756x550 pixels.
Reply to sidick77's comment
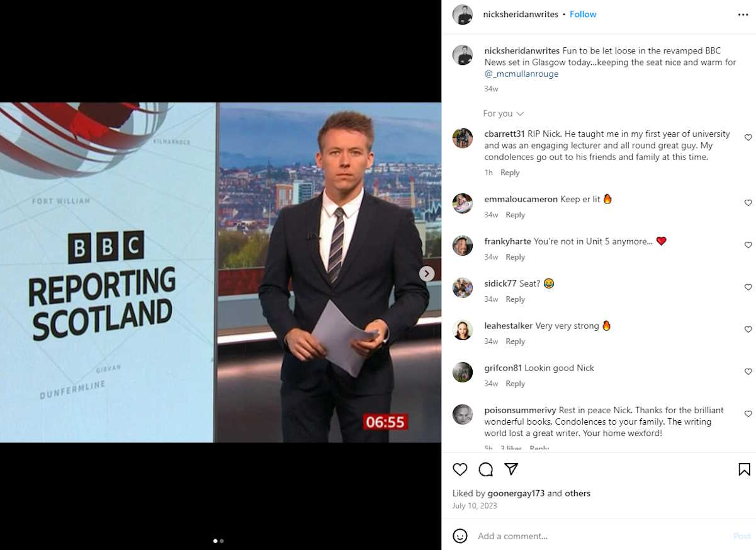point(515,299)
